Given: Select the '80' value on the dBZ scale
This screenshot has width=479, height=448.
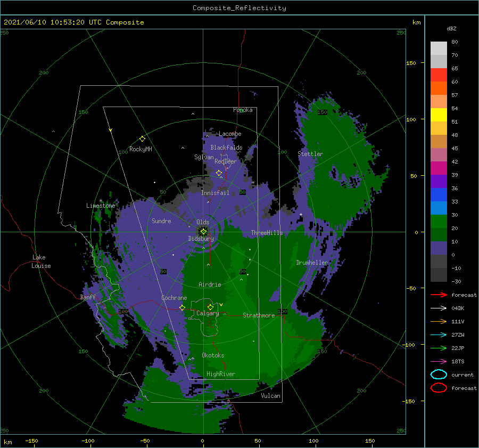Looking at the screenshot, I should click(455, 42).
